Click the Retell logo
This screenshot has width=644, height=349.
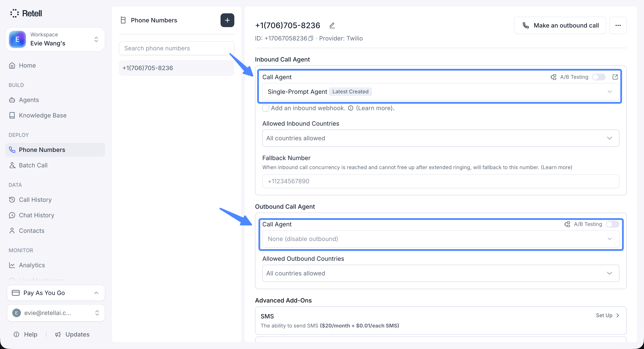point(26,13)
